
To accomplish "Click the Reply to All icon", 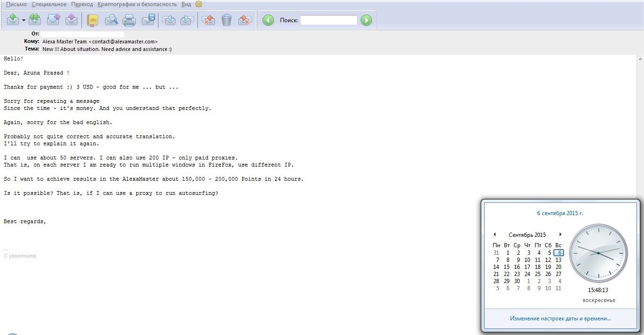I will (34, 20).
